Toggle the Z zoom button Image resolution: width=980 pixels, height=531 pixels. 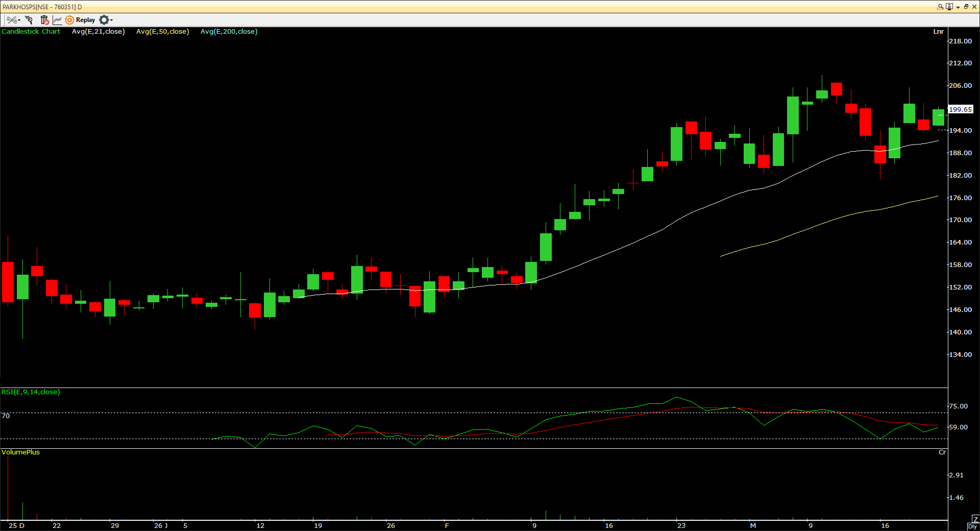[x=975, y=519]
